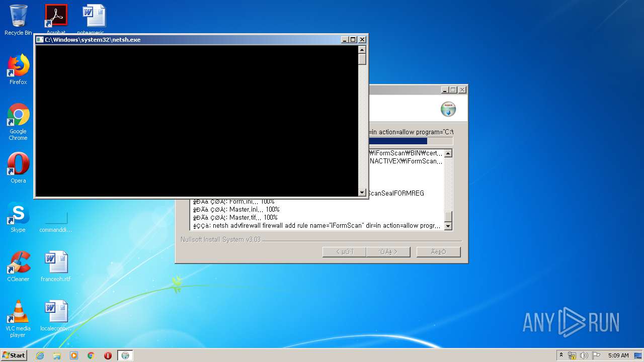This screenshot has height=362, width=644.
Task: Launch the Firefox desktop shortcut
Action: [x=18, y=69]
